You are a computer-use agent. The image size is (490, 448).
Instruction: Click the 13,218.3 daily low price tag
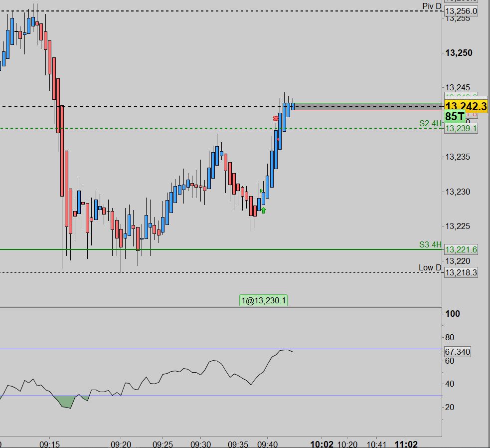point(461,272)
